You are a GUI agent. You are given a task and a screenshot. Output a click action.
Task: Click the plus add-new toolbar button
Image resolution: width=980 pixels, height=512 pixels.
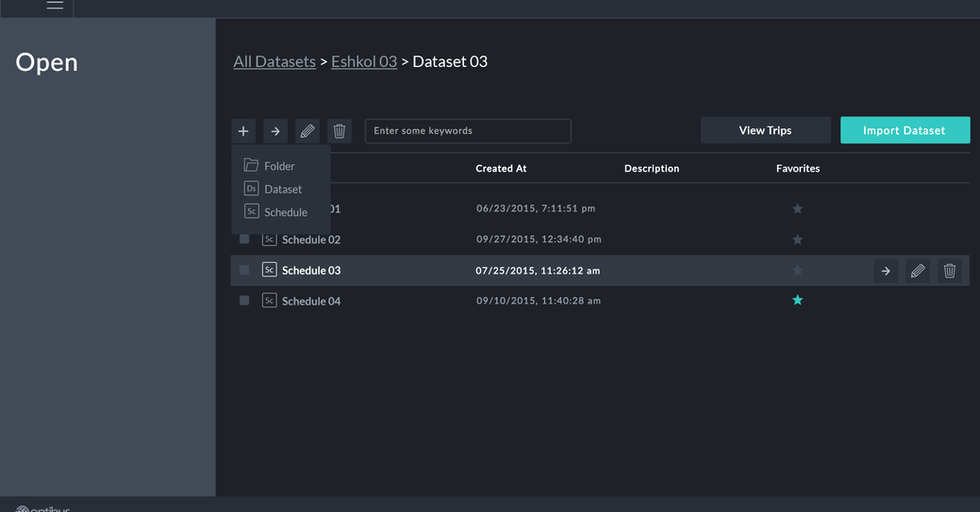coord(243,131)
